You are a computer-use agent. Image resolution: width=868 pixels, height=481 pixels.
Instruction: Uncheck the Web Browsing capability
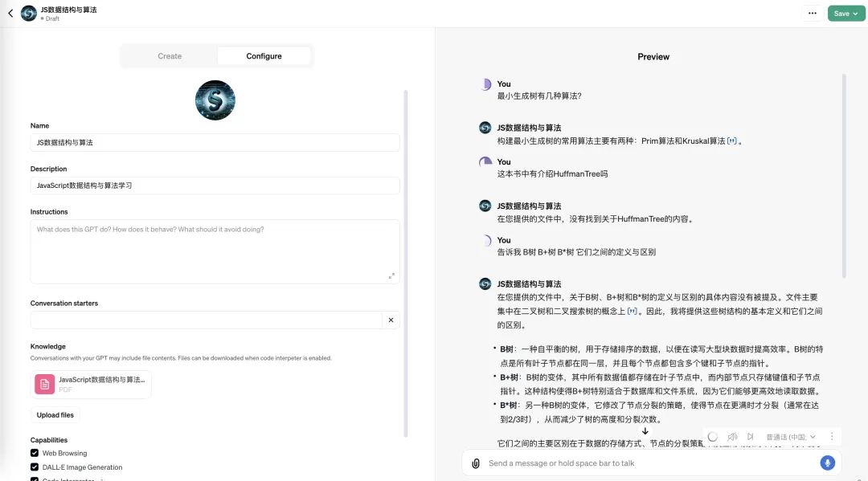pyautogui.click(x=35, y=453)
